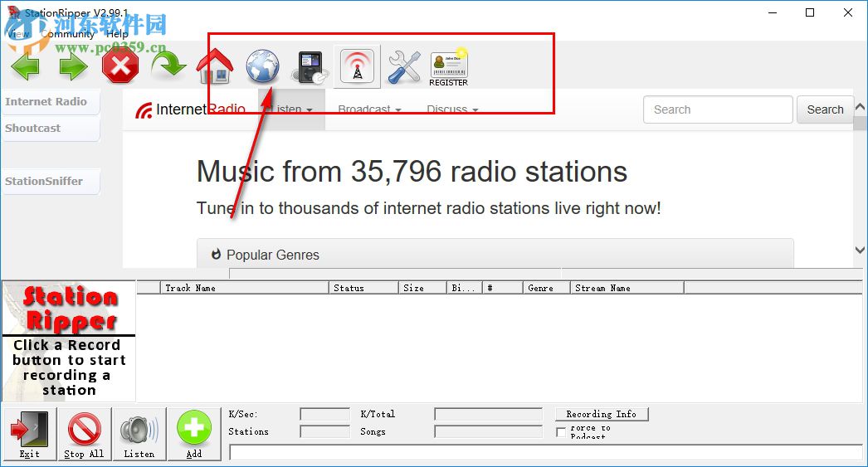Click inside the Search input field

coord(718,109)
